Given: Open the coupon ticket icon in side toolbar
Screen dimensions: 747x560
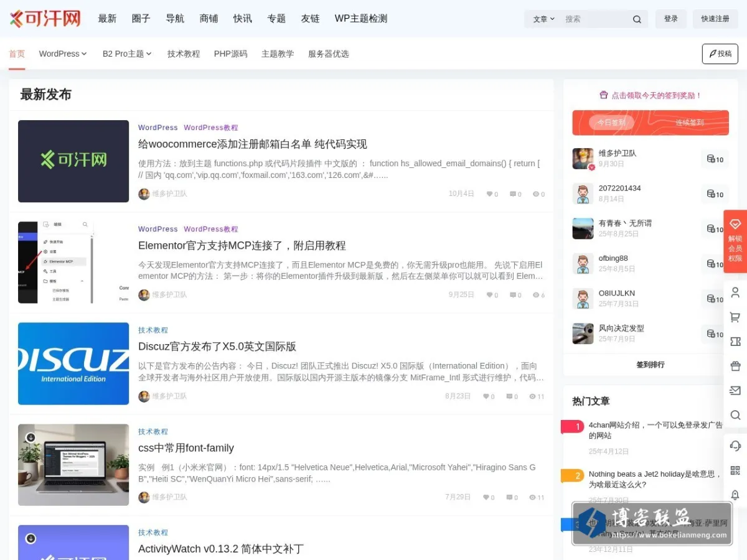Looking at the screenshot, I should (735, 342).
